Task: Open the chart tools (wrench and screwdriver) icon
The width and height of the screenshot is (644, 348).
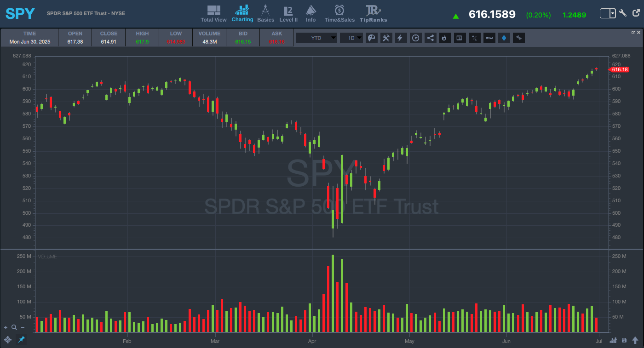Action: point(386,38)
